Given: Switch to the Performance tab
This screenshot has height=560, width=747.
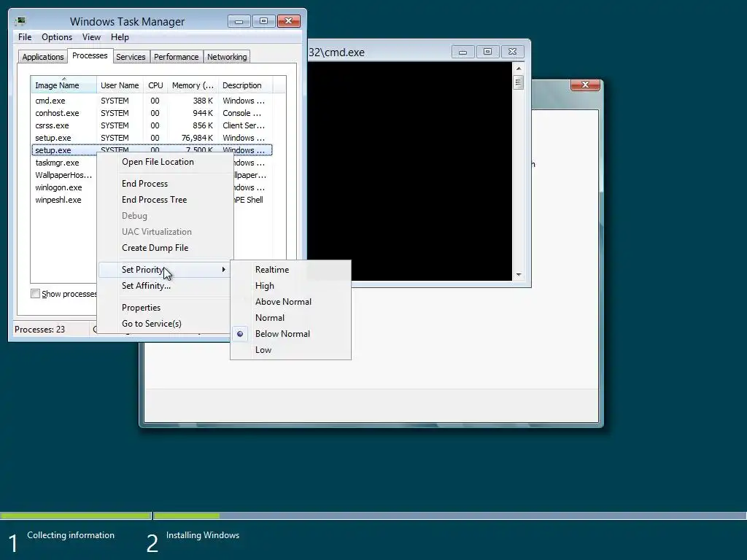Looking at the screenshot, I should 176,57.
